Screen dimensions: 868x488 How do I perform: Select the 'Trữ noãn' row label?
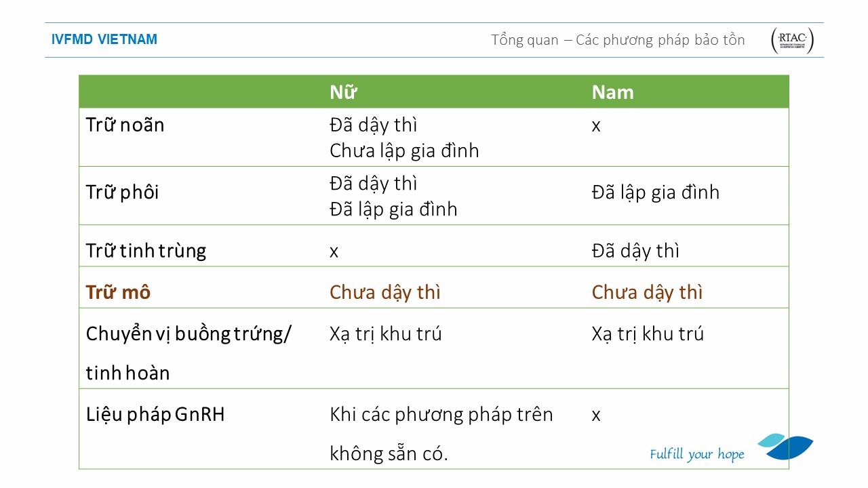tap(125, 125)
